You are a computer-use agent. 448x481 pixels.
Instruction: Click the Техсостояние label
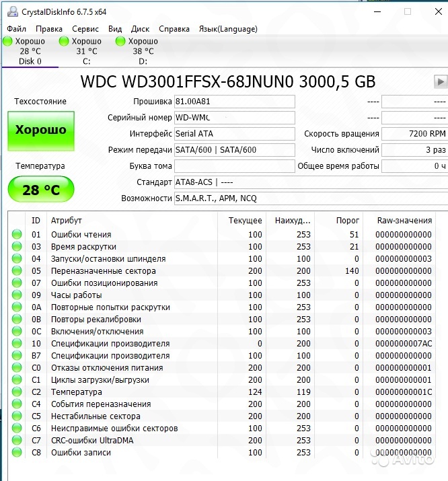40,102
